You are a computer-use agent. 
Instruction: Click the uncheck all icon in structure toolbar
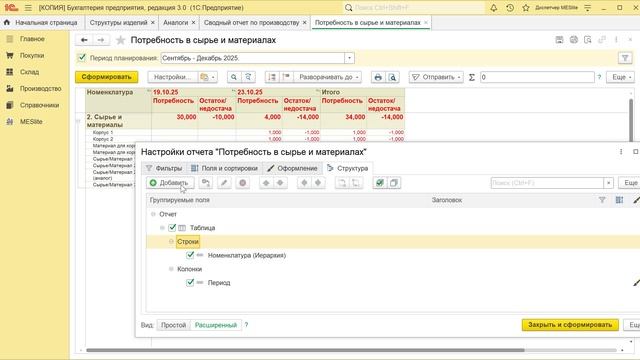[394, 183]
